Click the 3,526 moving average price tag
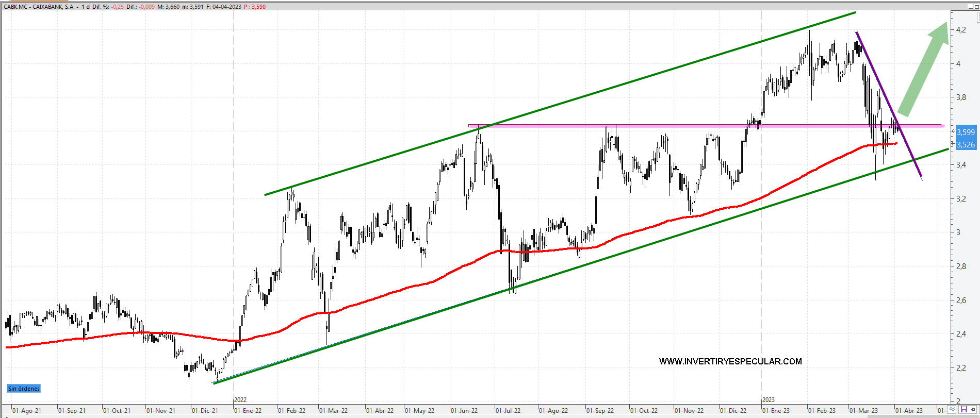 (x=966, y=145)
